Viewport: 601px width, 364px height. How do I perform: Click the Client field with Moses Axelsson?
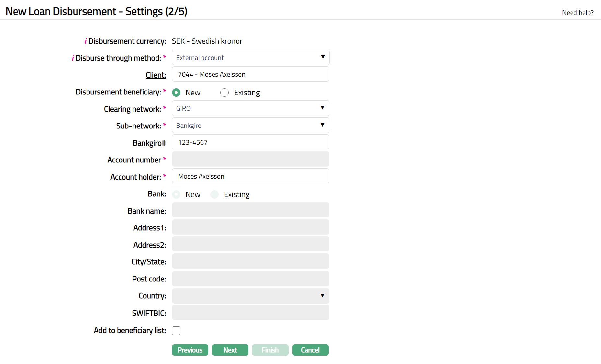tap(250, 74)
